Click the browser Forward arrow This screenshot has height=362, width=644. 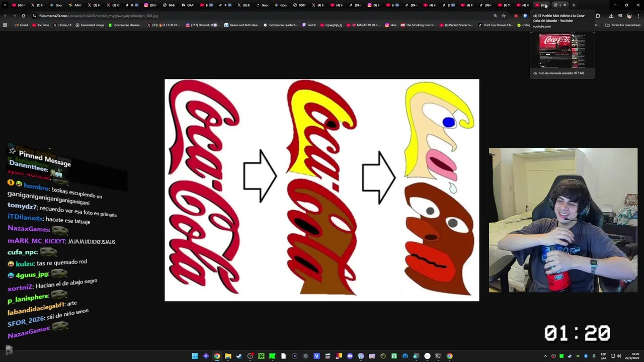(x=15, y=16)
